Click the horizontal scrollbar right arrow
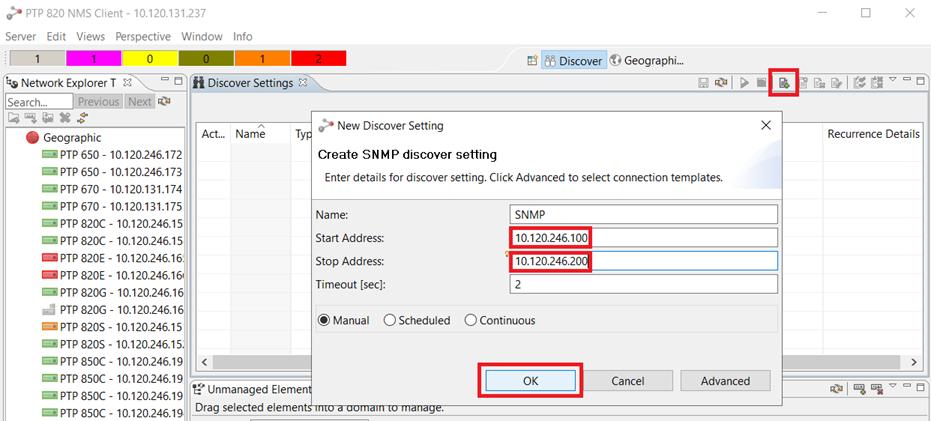 click(x=913, y=361)
